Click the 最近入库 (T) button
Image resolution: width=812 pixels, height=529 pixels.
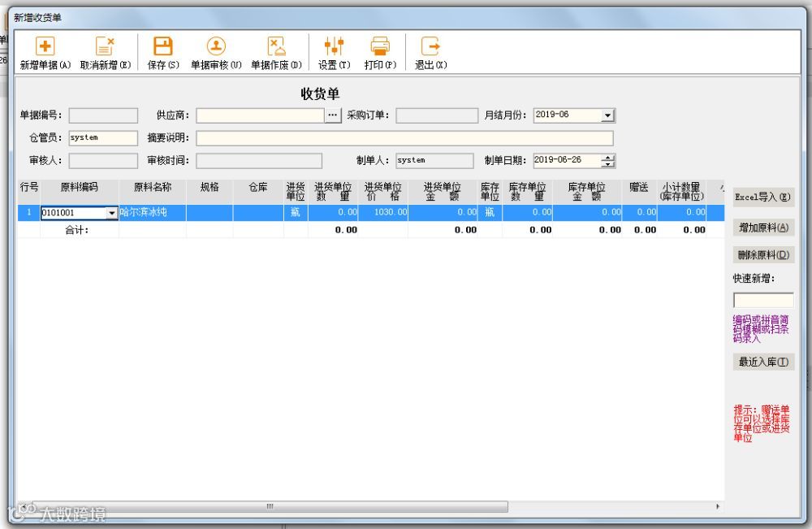click(763, 362)
